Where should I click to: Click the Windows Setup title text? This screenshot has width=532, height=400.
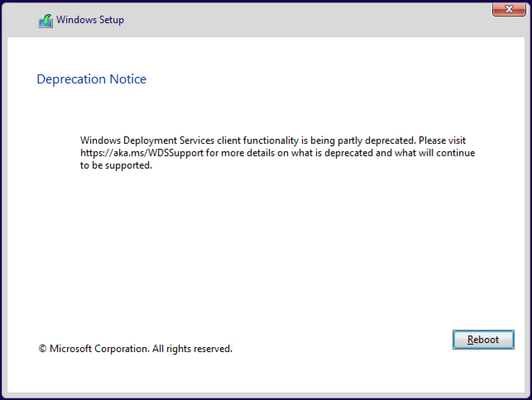90,20
